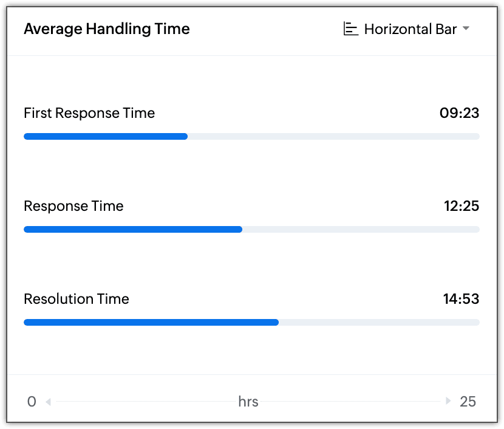Click the grey unfilled part of the First Response bar

[x=333, y=136]
